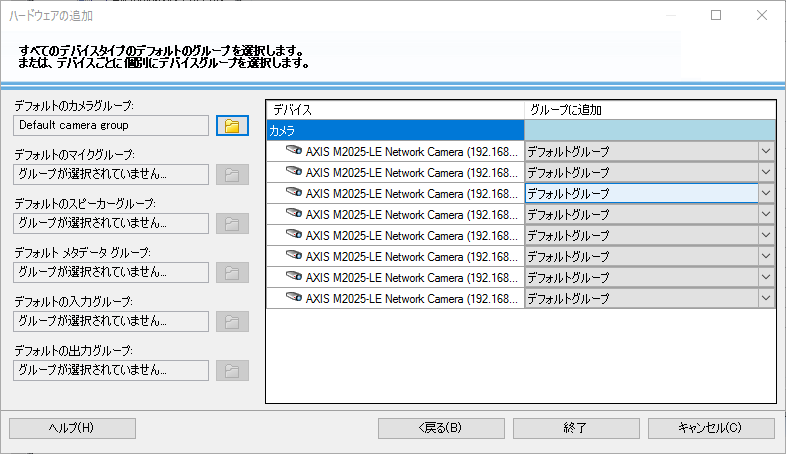
Task: Click the デフォルトのカメラグループ: label
Action: pyautogui.click(x=74, y=106)
